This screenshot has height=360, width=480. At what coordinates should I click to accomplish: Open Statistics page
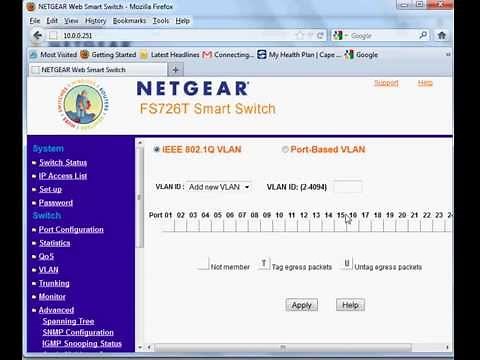click(55, 243)
